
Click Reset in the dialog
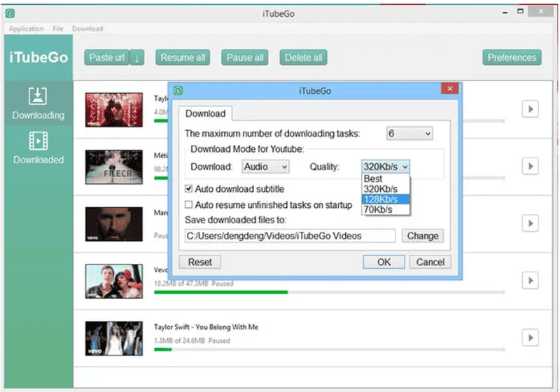point(200,262)
